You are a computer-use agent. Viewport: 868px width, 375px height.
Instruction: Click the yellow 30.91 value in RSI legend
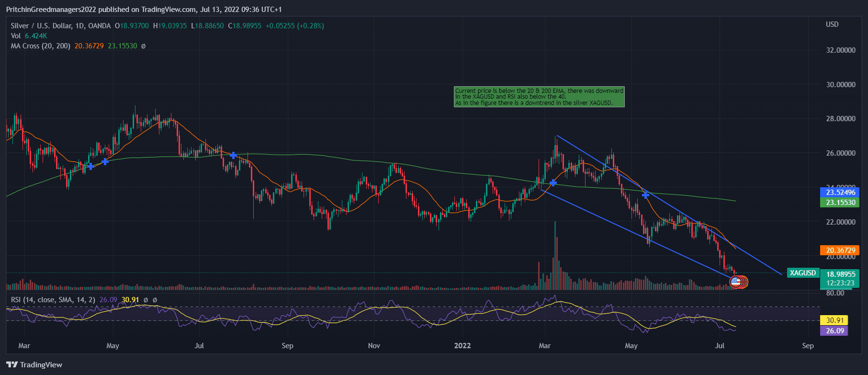130,300
